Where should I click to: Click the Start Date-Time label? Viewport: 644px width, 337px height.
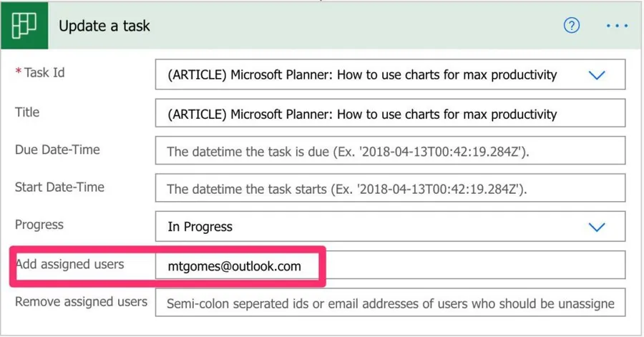coord(59,187)
